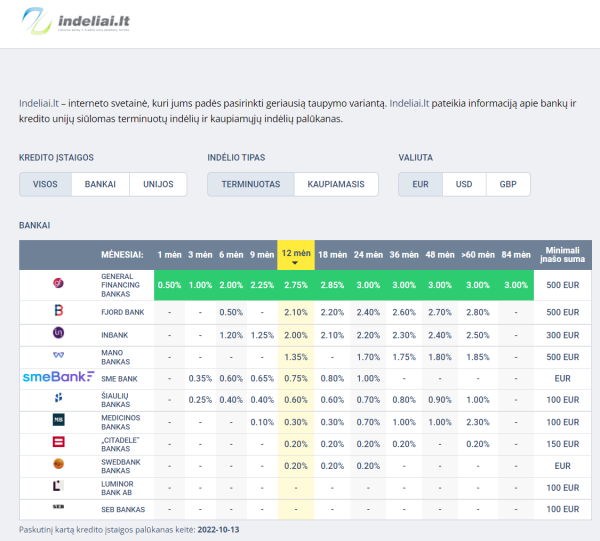Click the Mano Bankas logo icon
Image resolution: width=600 pixels, height=541 pixels.
point(58,355)
